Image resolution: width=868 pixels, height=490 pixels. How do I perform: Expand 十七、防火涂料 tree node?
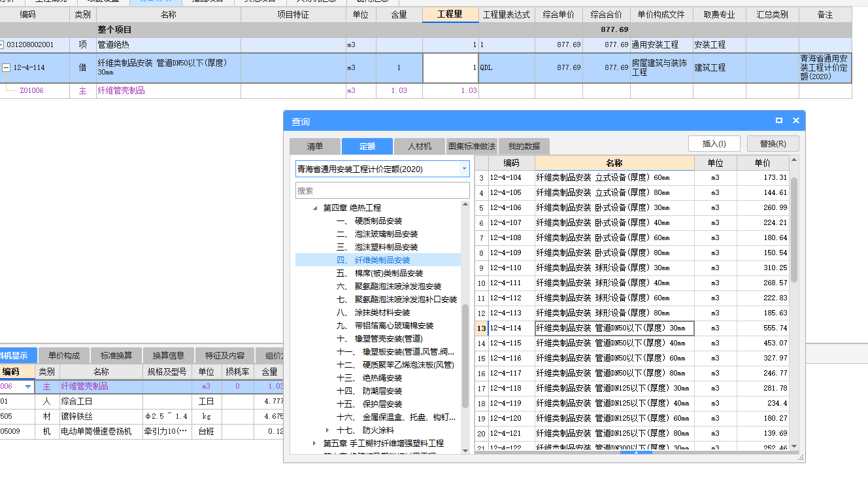click(328, 430)
